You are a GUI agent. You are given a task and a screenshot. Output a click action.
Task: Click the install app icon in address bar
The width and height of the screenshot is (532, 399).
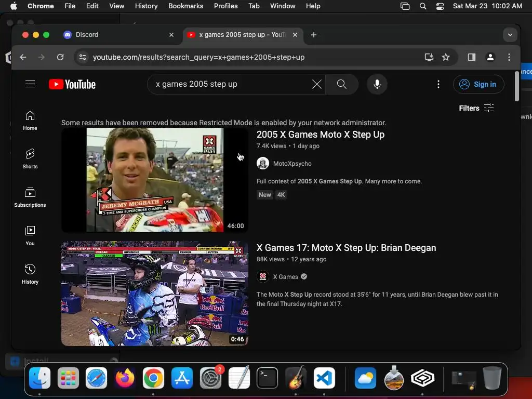[x=429, y=57]
